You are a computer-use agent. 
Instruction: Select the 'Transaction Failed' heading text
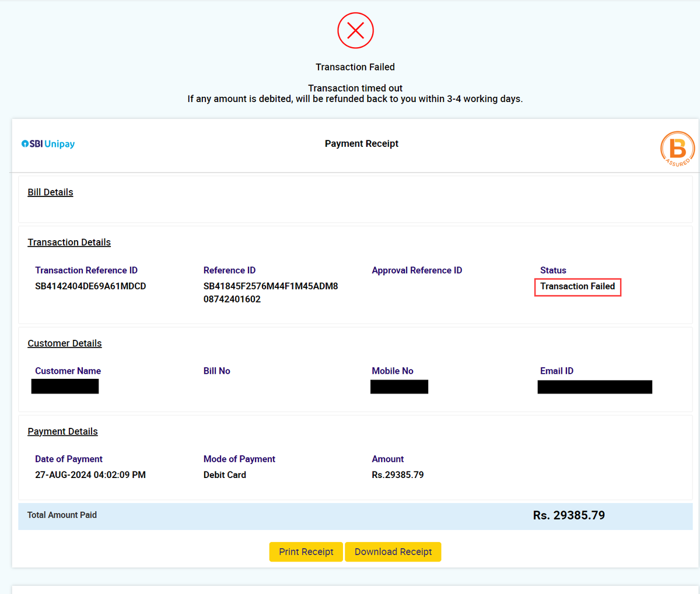click(355, 67)
